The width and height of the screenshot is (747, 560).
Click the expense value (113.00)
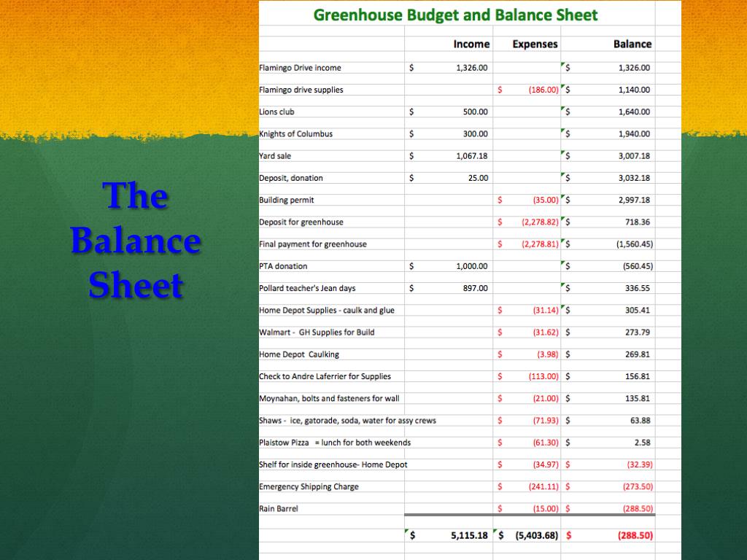coord(543,376)
